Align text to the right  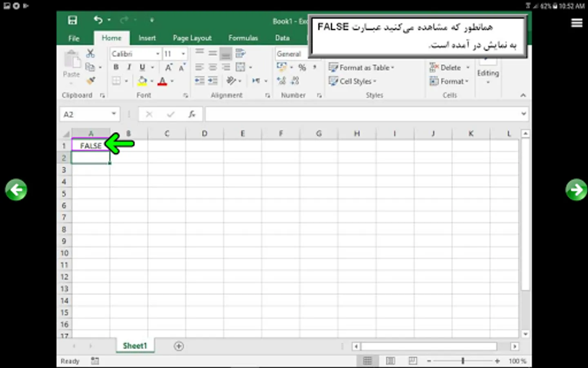click(x=226, y=67)
